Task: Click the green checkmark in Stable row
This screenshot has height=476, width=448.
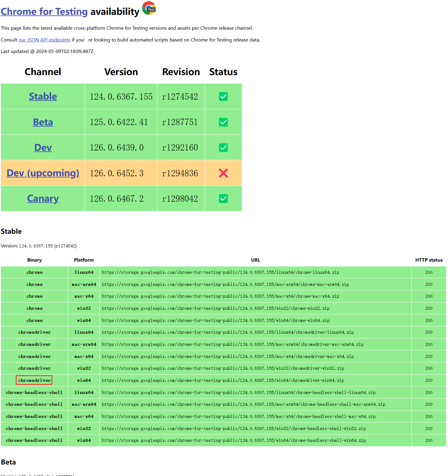Action: [x=223, y=97]
